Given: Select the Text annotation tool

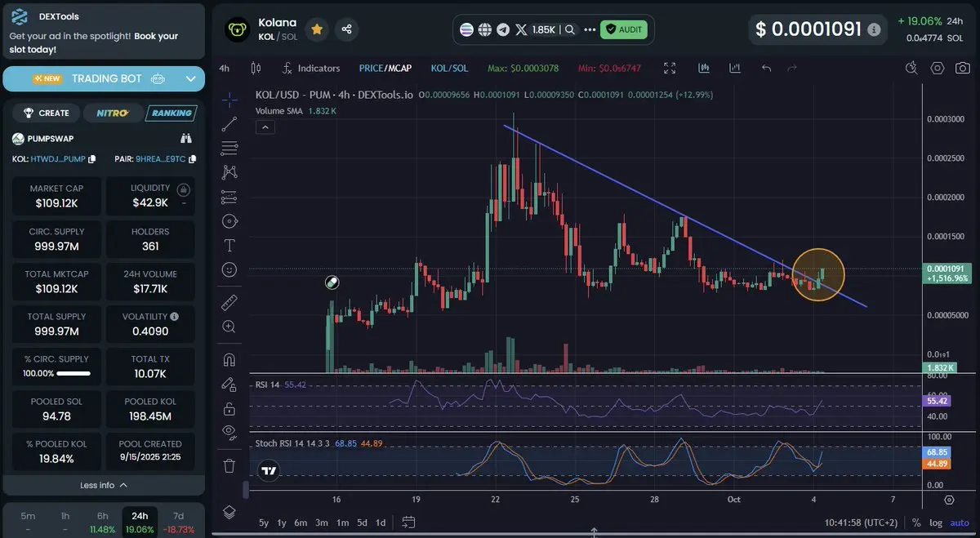Looking at the screenshot, I should coord(229,245).
